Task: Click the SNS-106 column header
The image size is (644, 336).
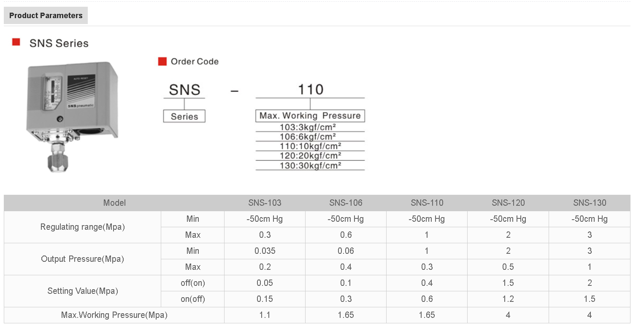Action: (346, 203)
